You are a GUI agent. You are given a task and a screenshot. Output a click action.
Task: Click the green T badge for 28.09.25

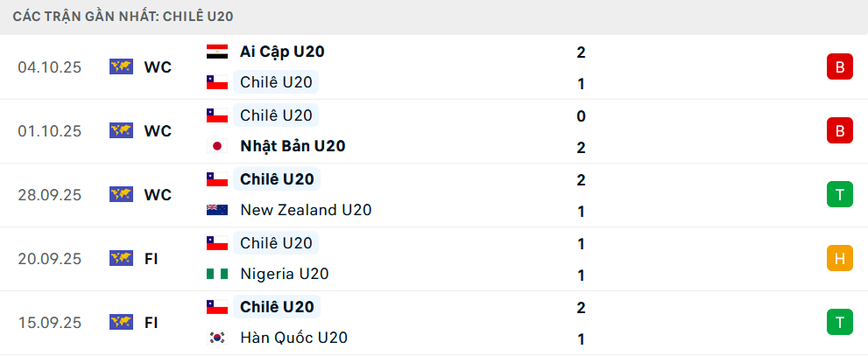[839, 194]
